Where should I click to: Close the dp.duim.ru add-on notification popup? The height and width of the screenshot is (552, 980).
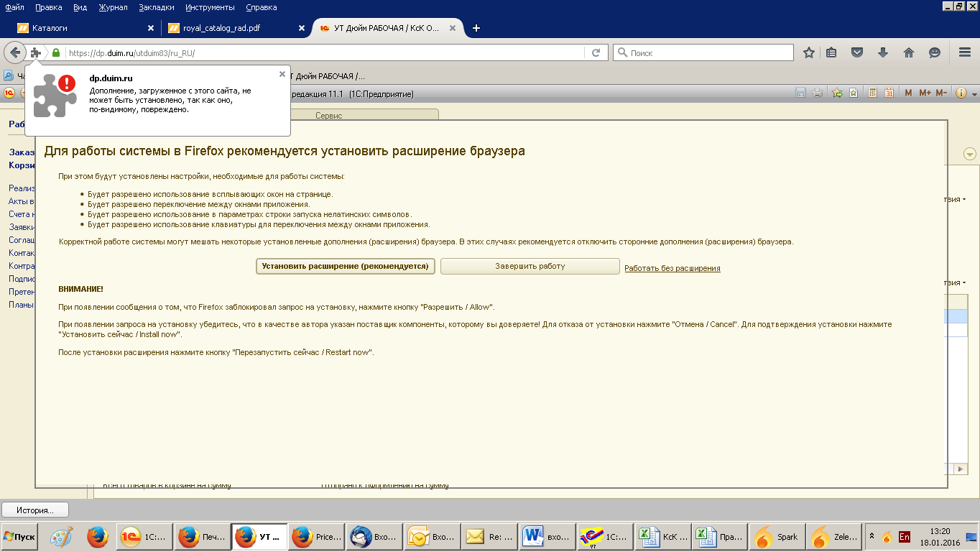click(282, 74)
